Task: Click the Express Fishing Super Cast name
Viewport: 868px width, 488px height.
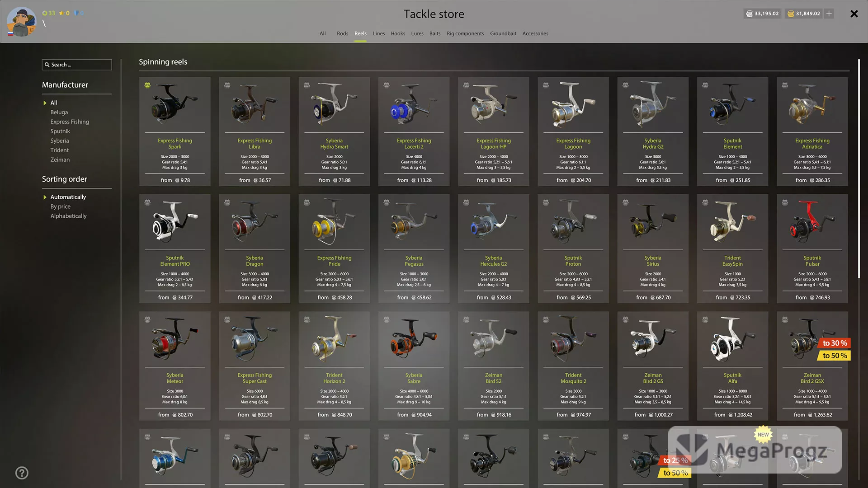Action: pyautogui.click(x=255, y=378)
